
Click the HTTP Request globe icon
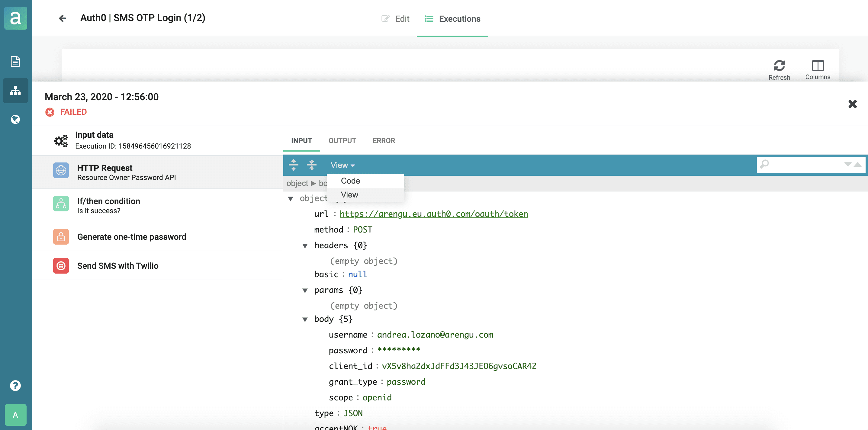click(61, 170)
